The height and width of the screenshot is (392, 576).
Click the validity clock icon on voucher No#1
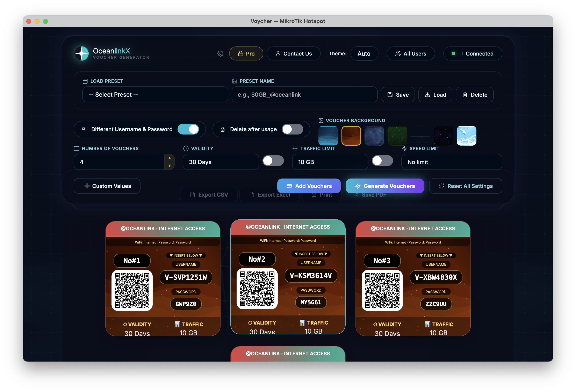point(125,324)
